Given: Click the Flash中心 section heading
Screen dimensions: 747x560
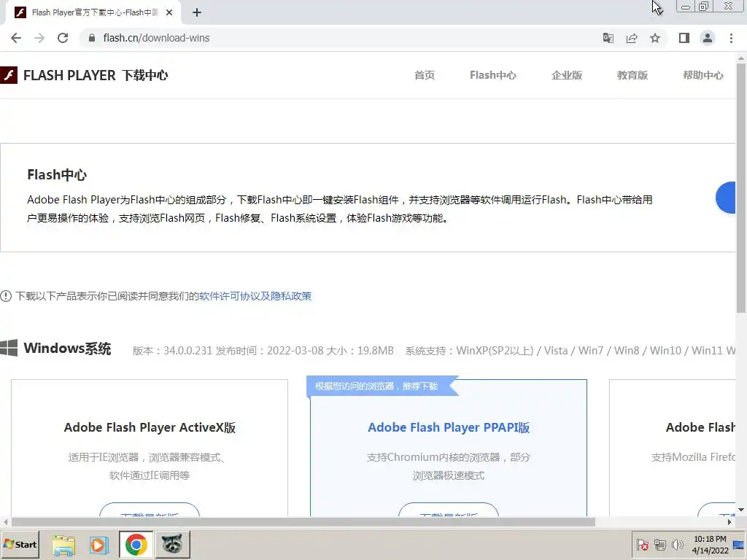Looking at the screenshot, I should (x=57, y=175).
